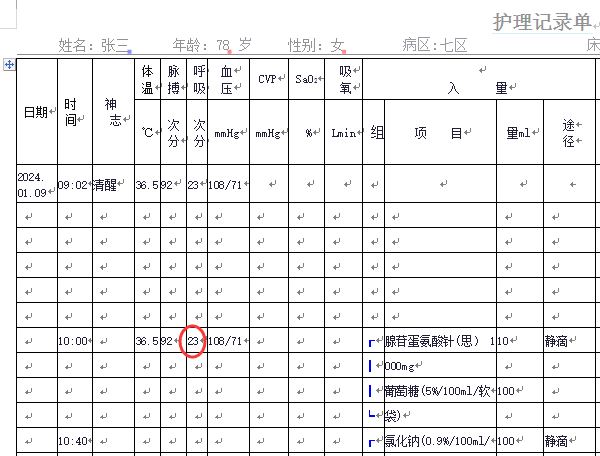Click the consciousness cell 清醒
Image resolution: width=600 pixels, height=456 pixels.
(x=113, y=184)
